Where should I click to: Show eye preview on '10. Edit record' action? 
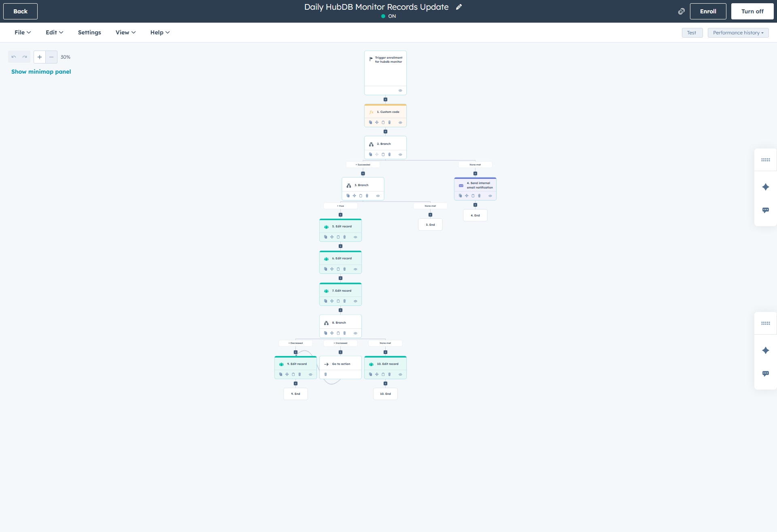[401, 374]
